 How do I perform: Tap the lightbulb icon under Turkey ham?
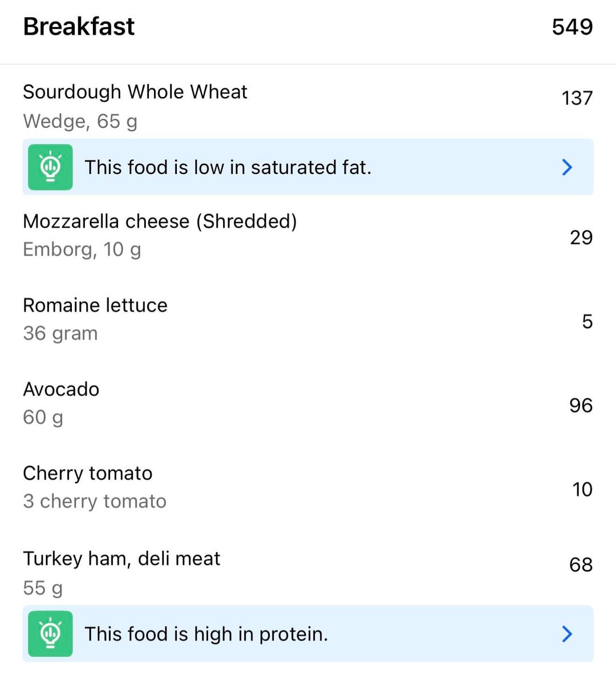click(51, 633)
